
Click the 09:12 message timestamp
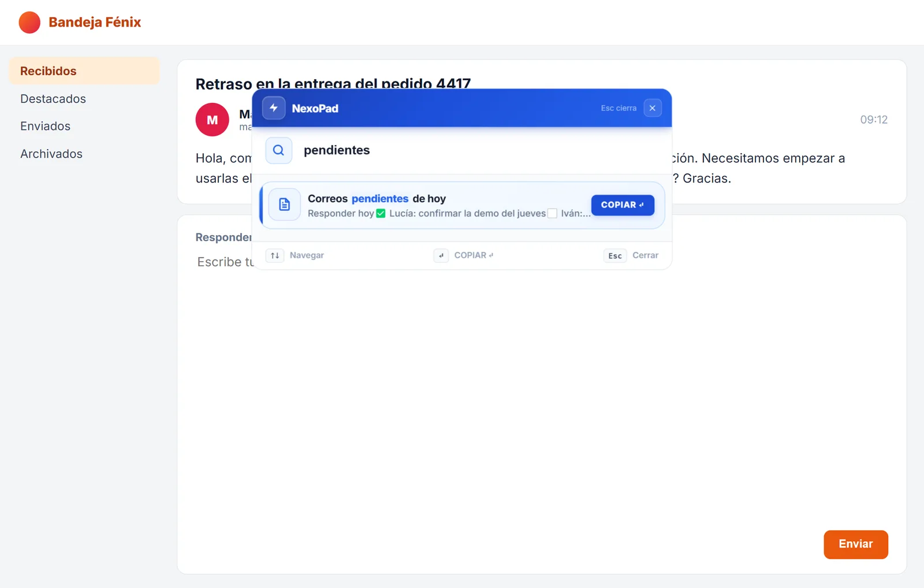874,120
